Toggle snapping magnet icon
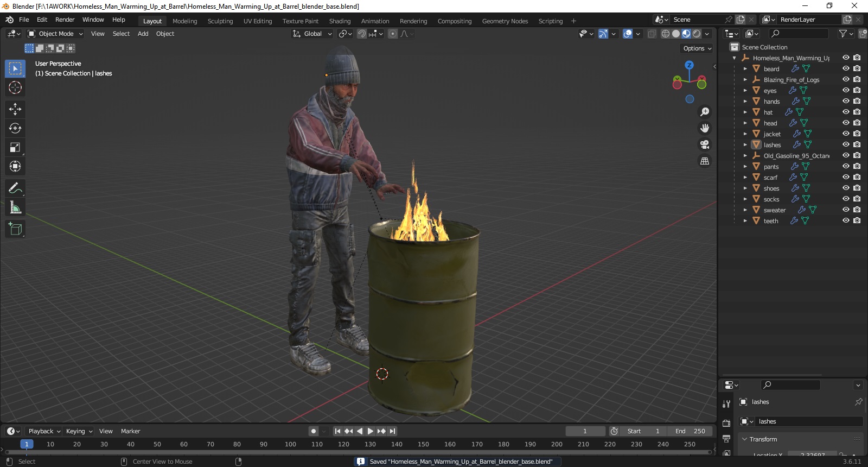868x467 pixels. (x=362, y=34)
